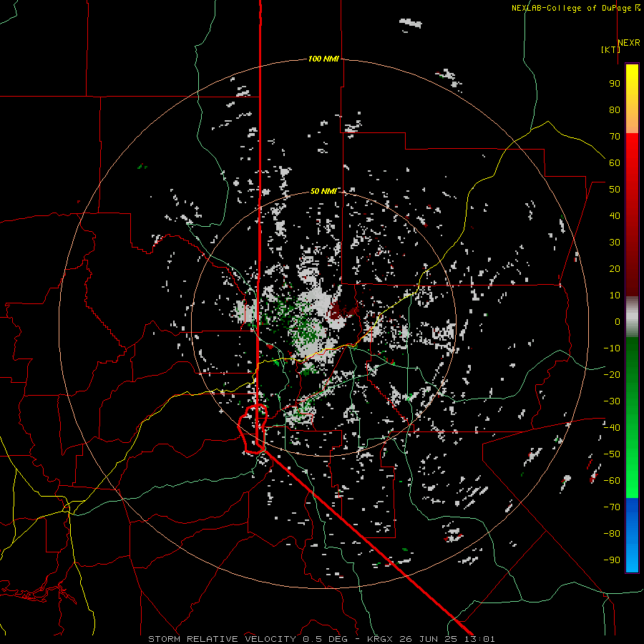Click the 20 value on the velocity scale
644x644 pixels.
pyautogui.click(x=615, y=268)
